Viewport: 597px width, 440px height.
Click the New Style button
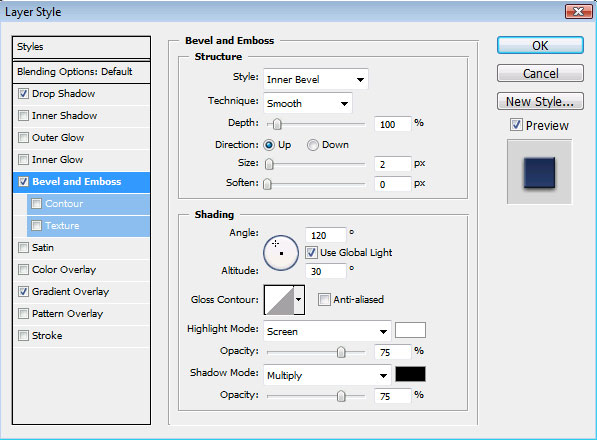pos(540,101)
